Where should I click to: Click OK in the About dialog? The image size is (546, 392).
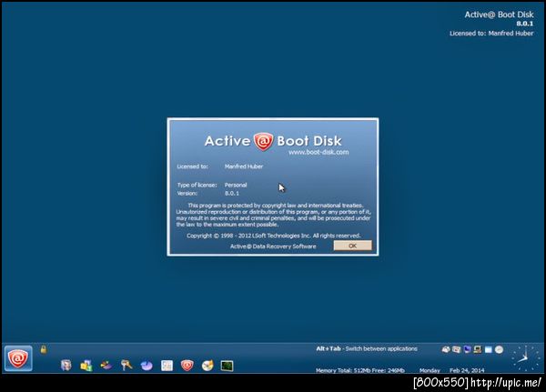pos(352,246)
